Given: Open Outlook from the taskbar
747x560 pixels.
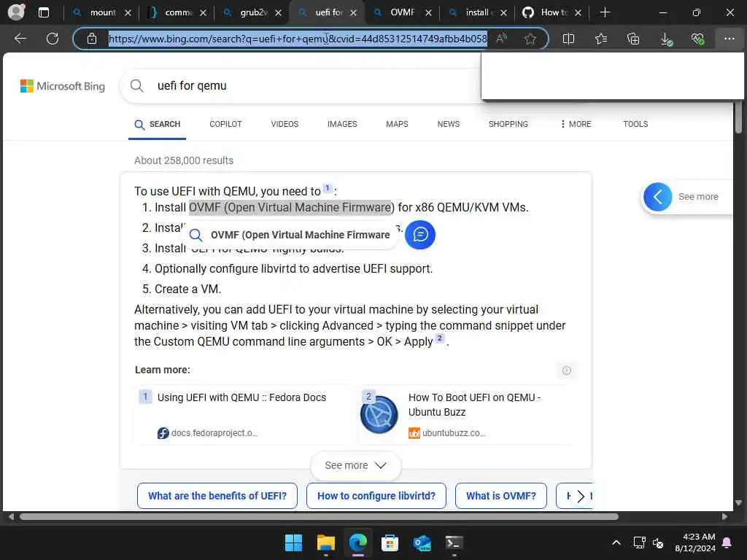Looking at the screenshot, I should coord(422,542).
